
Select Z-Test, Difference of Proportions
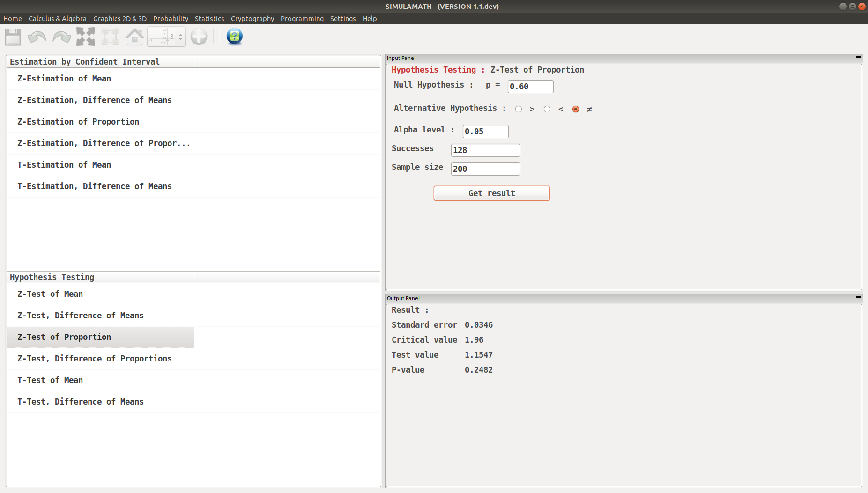(x=100, y=359)
